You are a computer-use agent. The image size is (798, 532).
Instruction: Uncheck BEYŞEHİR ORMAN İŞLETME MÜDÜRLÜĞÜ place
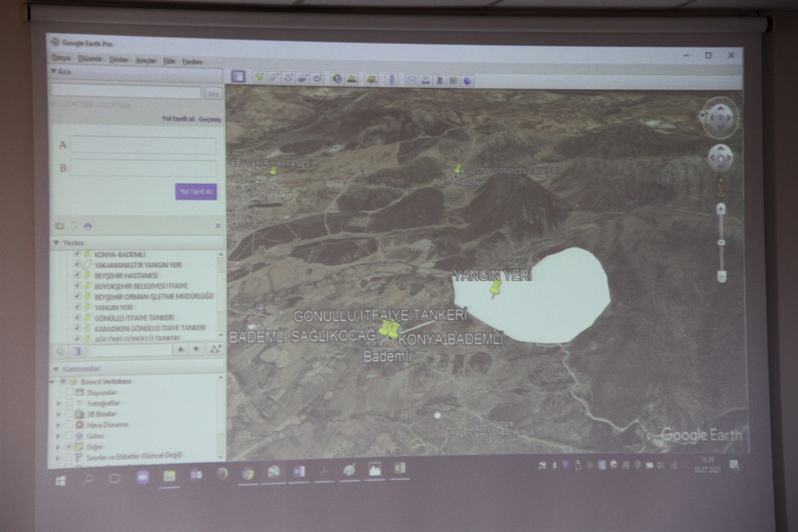(x=76, y=297)
